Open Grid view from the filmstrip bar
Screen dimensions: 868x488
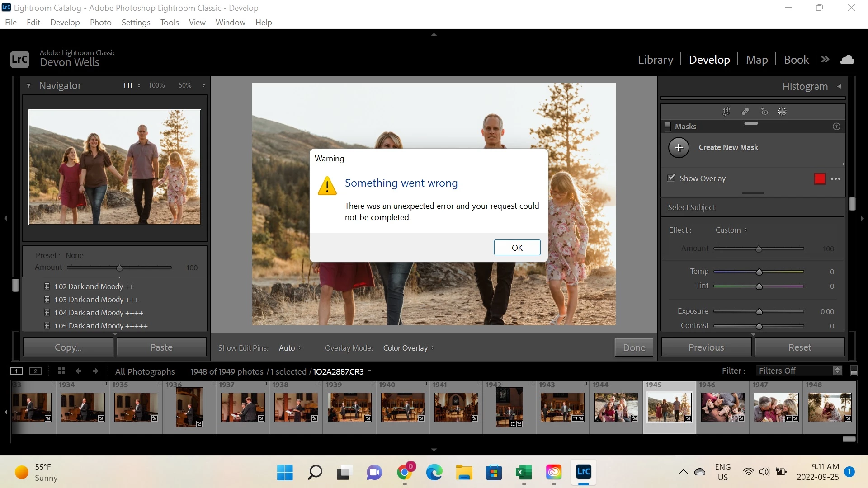click(x=61, y=371)
